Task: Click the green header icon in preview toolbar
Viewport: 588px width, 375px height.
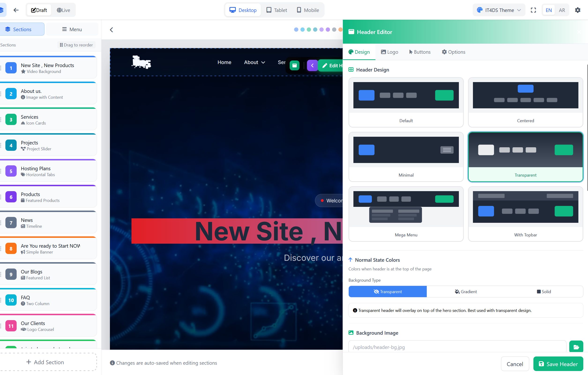Action: 295,65
